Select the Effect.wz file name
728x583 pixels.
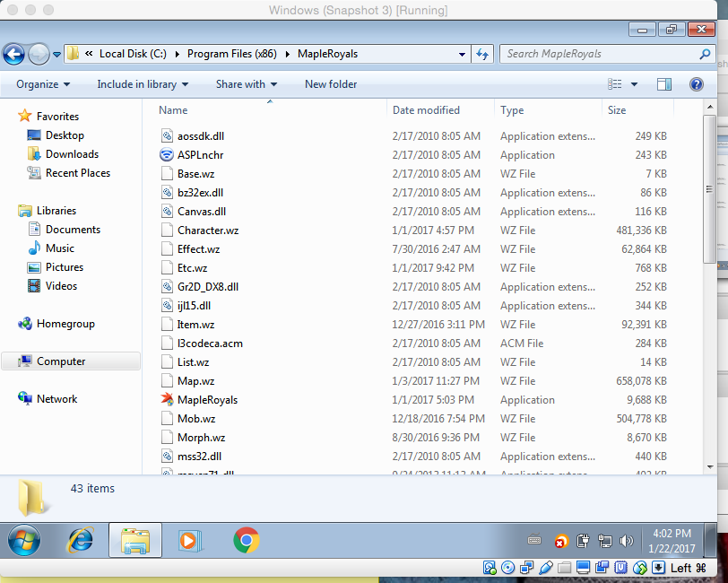tap(199, 249)
